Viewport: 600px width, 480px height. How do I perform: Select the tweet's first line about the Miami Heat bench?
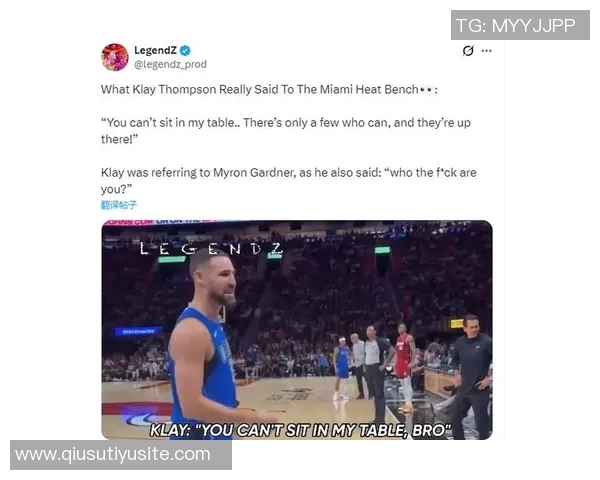tap(269, 90)
